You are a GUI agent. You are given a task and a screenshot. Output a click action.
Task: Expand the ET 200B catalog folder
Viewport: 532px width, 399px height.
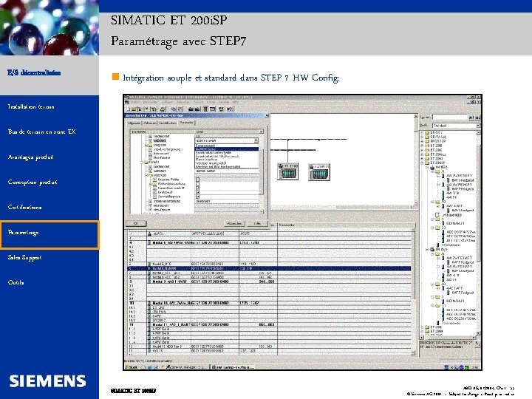tap(423, 146)
